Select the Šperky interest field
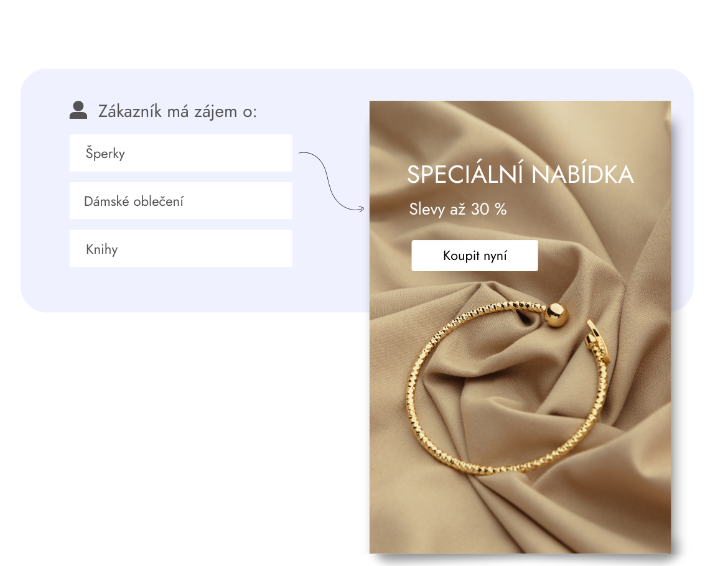 180,153
